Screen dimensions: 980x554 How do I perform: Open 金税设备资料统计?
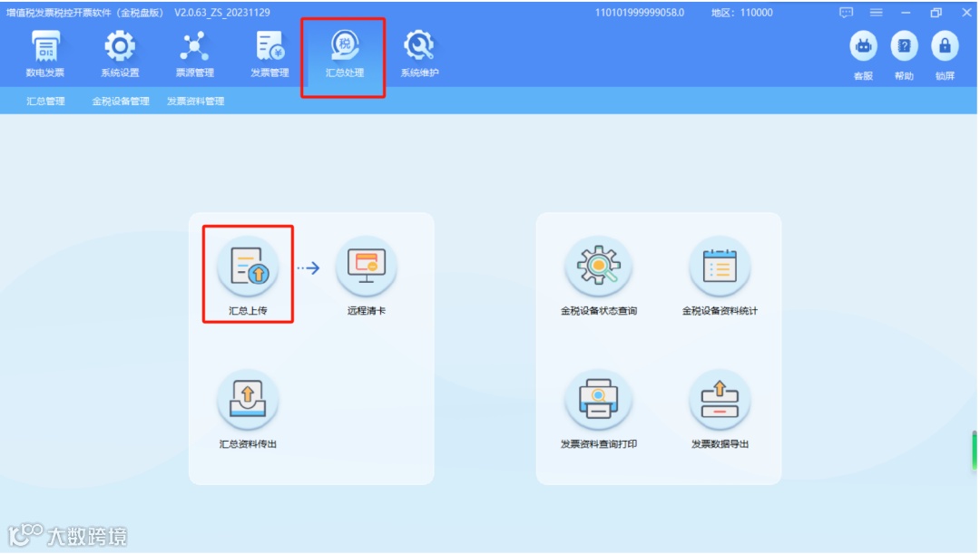tap(720, 275)
